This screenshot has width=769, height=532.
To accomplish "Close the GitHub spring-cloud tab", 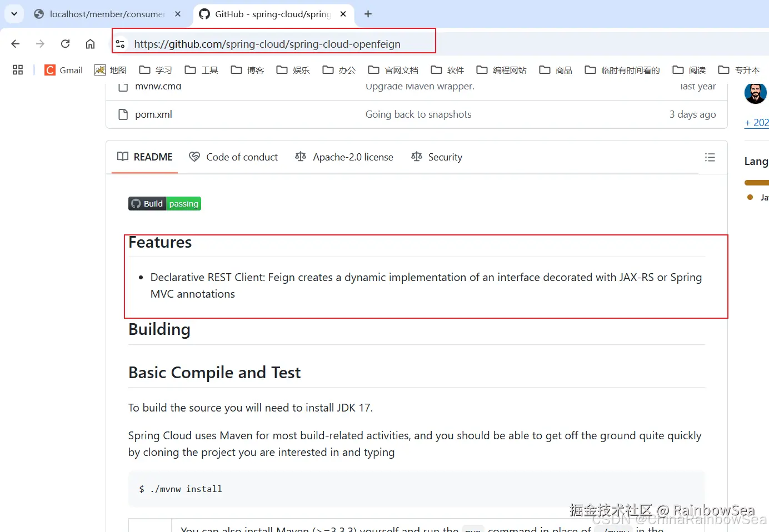I will (343, 14).
